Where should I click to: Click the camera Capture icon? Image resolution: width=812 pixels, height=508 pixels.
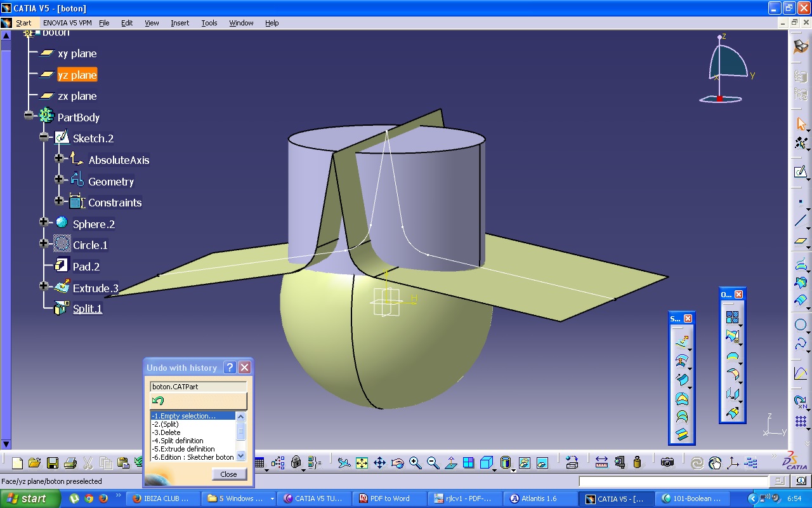666,463
